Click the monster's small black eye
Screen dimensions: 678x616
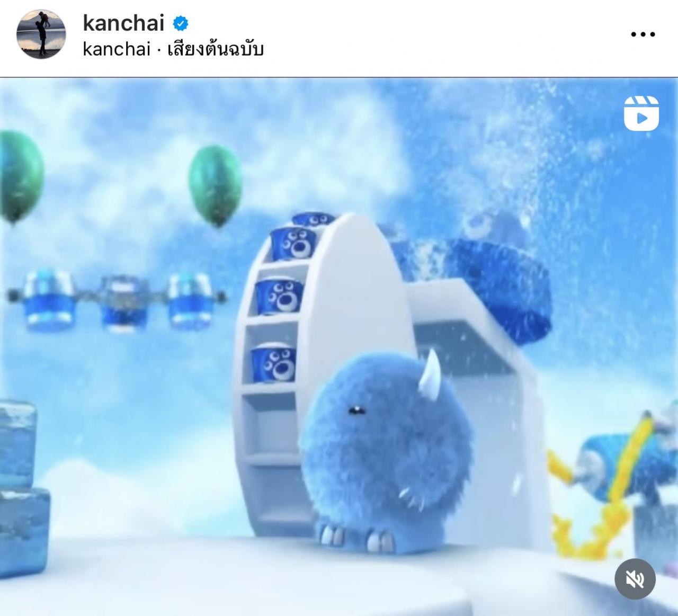click(353, 409)
